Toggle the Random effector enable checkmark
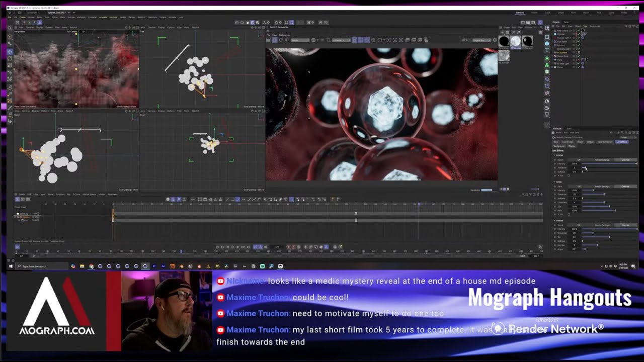The image size is (644, 362). [579, 45]
